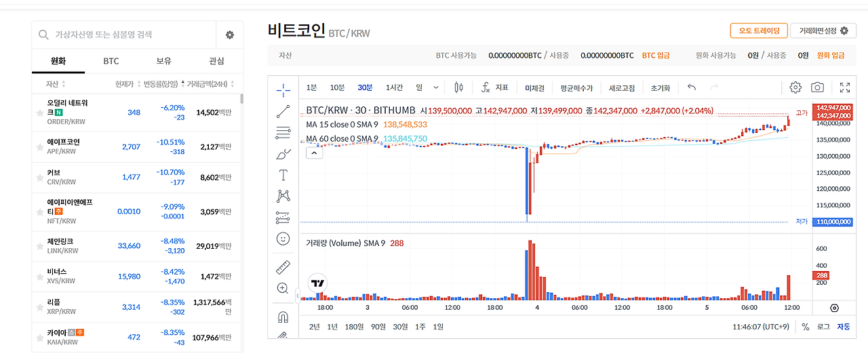Open the candlestick chart type selector
This screenshot has height=360, width=868.
tap(458, 87)
